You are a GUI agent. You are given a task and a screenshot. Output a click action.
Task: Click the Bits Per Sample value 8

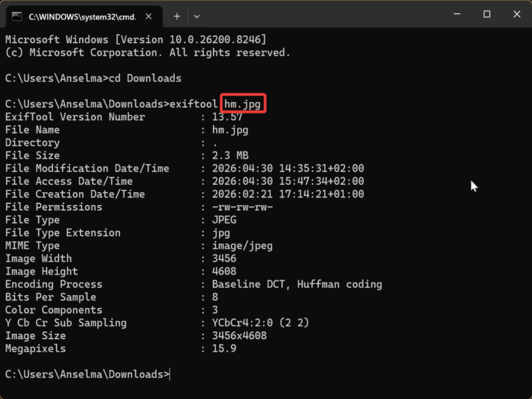tap(215, 297)
